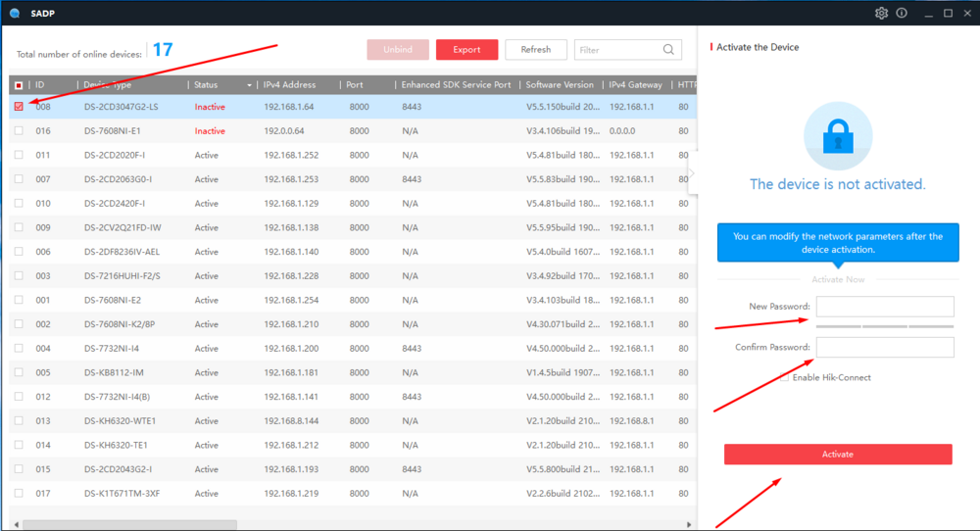Uncheck device 008 DS-2CD3047G2-LS

coord(19,107)
